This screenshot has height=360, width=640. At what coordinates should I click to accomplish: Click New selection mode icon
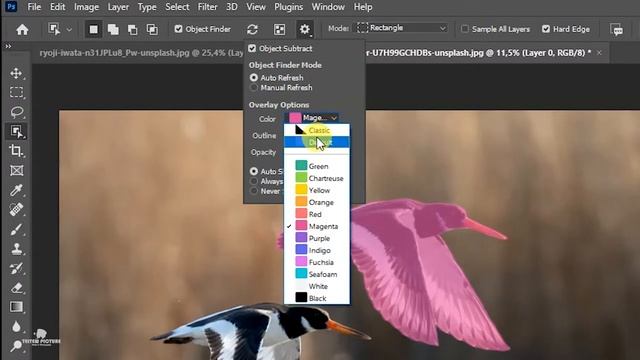click(93, 29)
